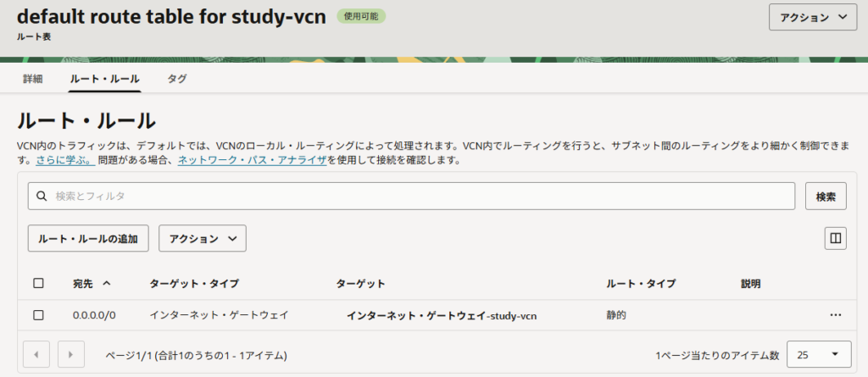Focus the 検索とフィルタ input field
Image resolution: width=868 pixels, height=377 pixels.
coord(415,196)
